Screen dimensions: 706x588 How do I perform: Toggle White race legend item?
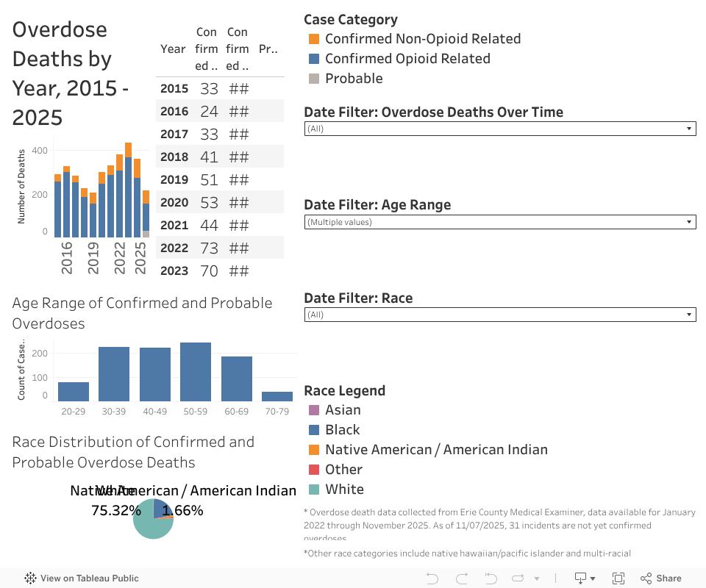344,490
